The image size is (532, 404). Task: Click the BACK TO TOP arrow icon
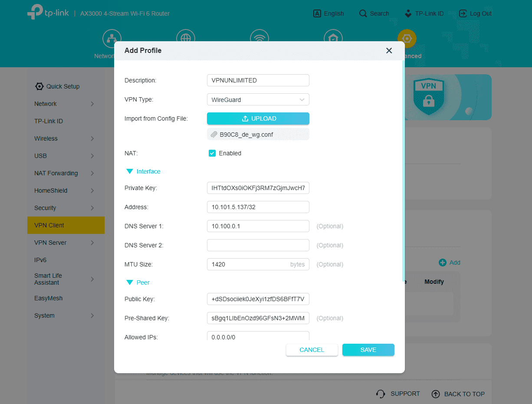pos(435,394)
